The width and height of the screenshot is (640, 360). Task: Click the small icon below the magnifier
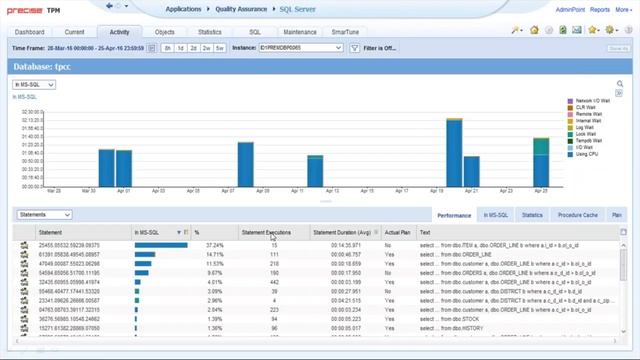click(x=619, y=93)
